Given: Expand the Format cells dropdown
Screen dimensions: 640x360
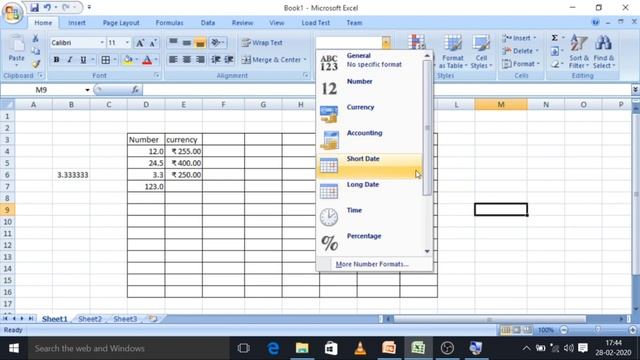Looking at the screenshot, I should [x=538, y=64].
